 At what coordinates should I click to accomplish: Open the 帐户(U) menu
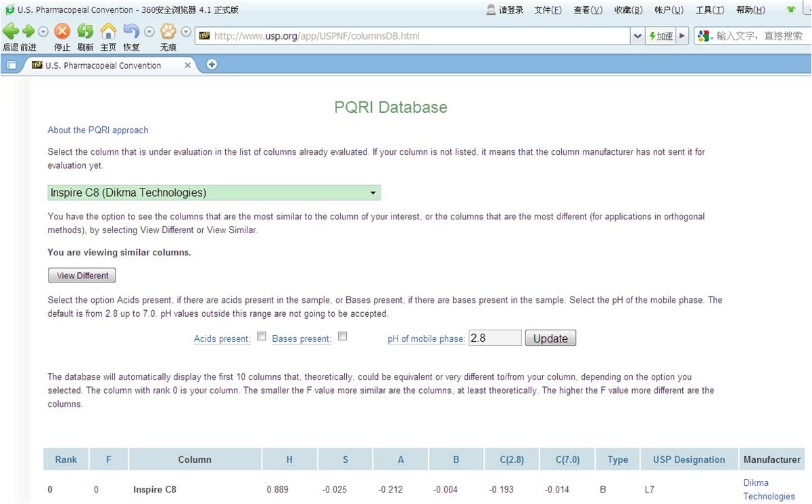pyautogui.click(x=669, y=9)
